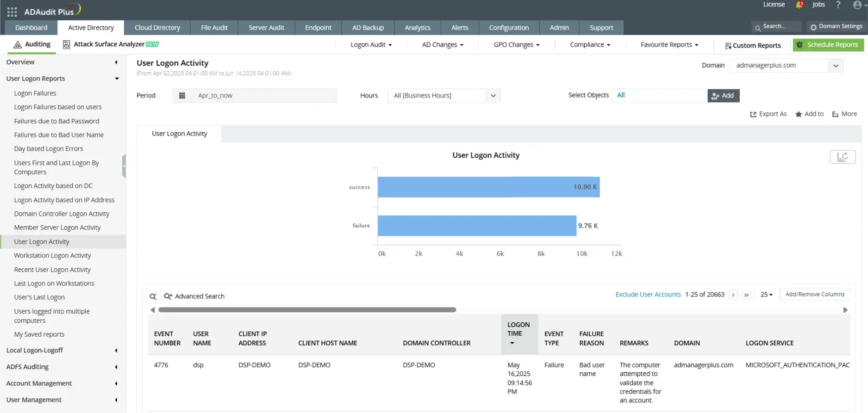
Task: Open the user profile avatar icon
Action: 857,5
